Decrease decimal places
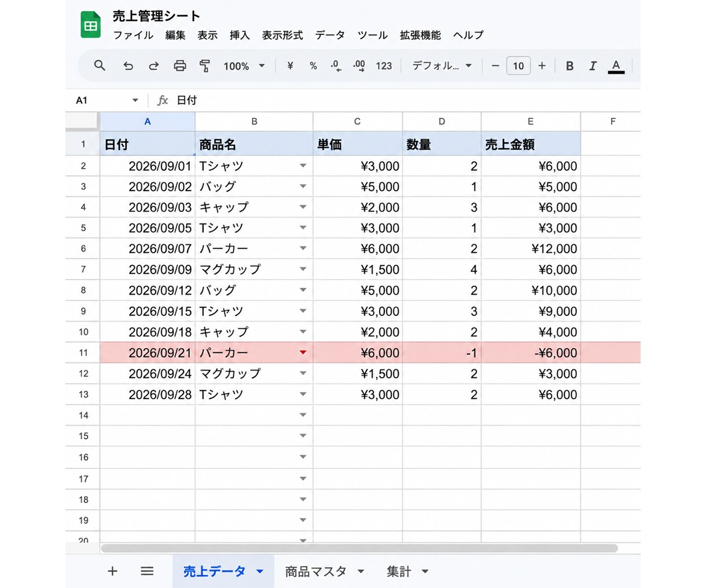 [336, 66]
